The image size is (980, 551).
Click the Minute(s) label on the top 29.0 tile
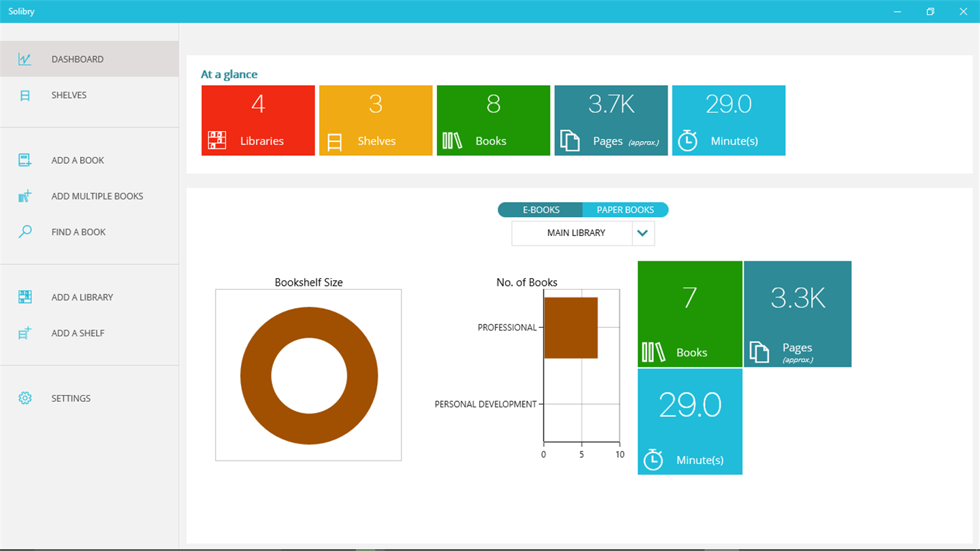pos(734,141)
